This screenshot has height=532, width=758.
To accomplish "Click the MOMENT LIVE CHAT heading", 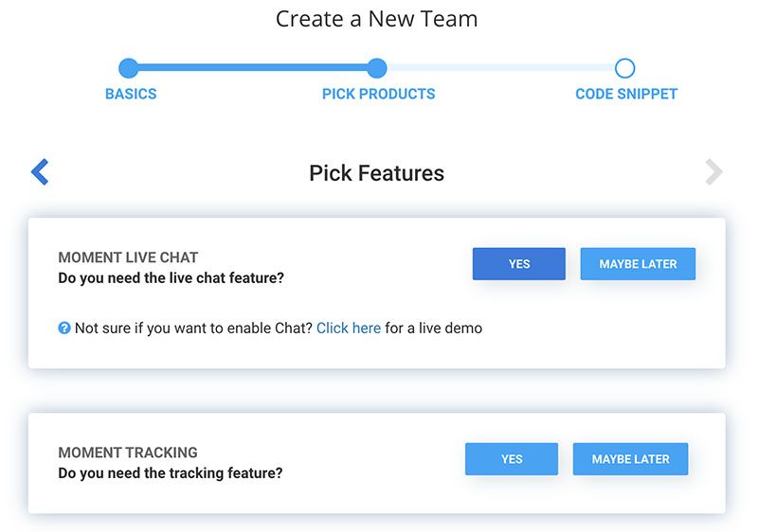I will click(128, 257).
